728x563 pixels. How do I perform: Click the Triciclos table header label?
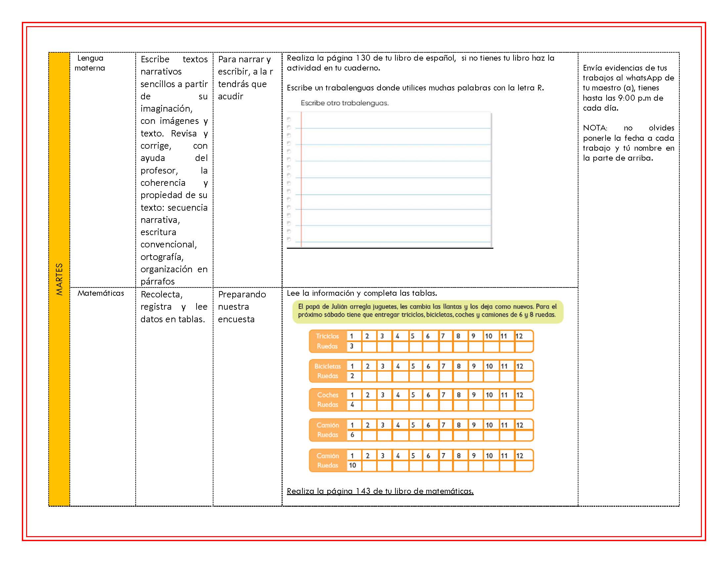coord(327,336)
